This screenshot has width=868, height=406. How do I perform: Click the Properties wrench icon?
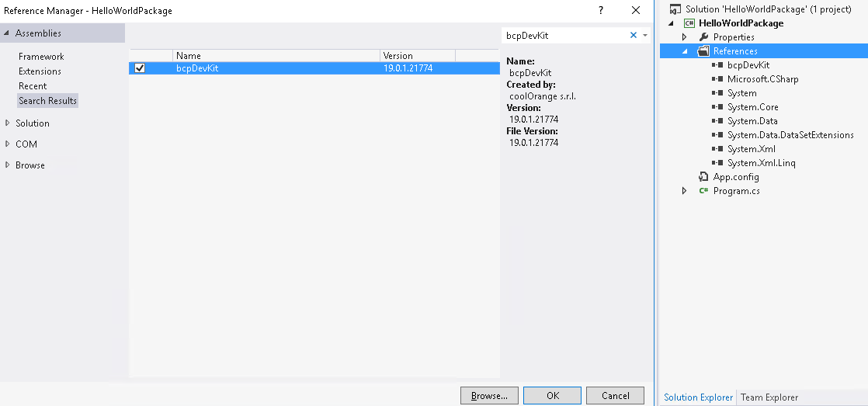pos(703,37)
